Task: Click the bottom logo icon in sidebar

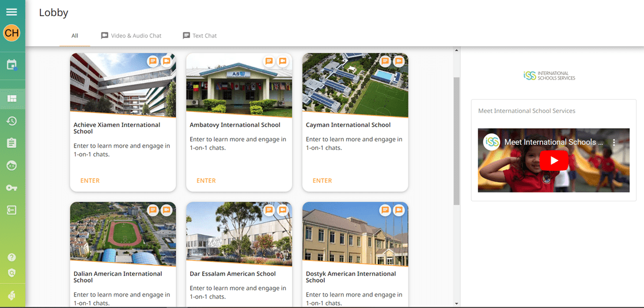Action: coord(12,296)
